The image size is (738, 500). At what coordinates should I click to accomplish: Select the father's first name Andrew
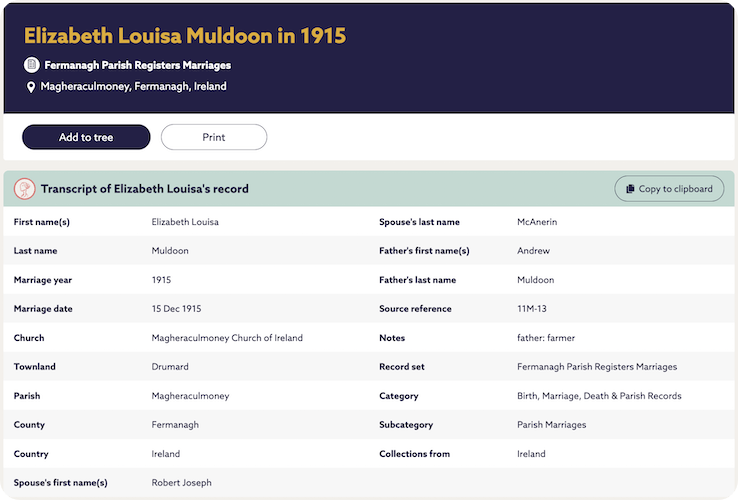click(533, 251)
